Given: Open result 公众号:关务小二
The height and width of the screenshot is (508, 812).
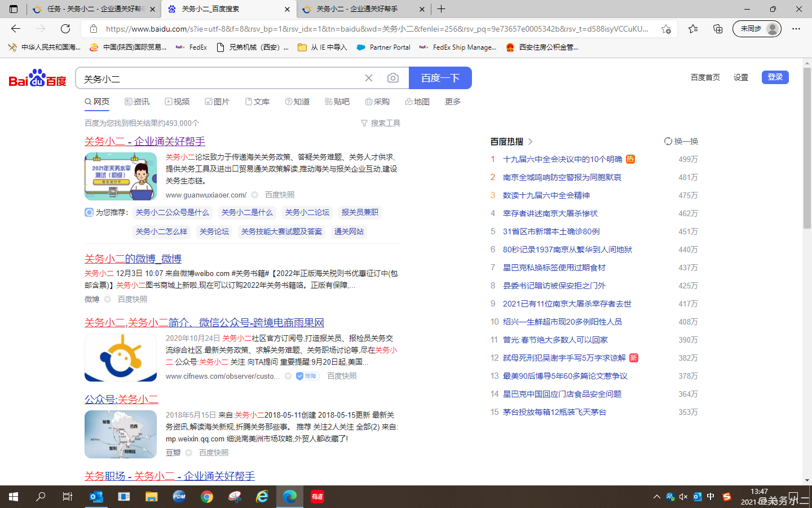Looking at the screenshot, I should [x=121, y=399].
